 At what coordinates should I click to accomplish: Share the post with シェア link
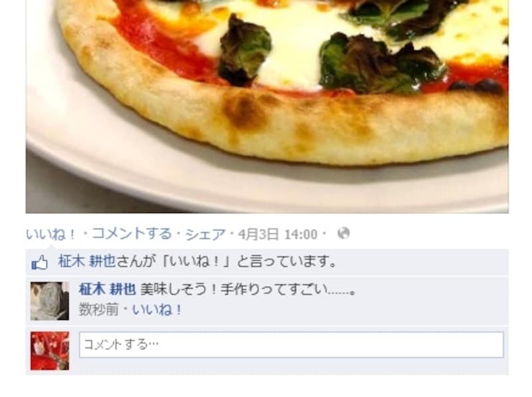pos(205,234)
